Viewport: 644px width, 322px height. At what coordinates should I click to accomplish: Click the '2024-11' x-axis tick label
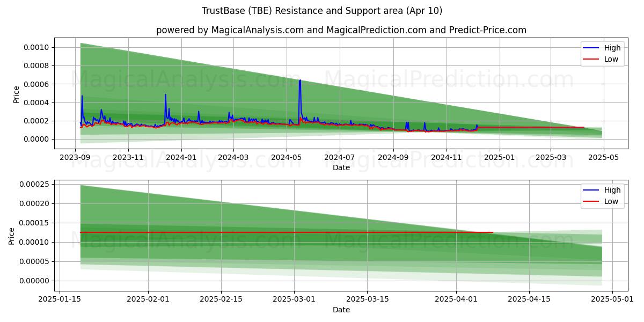[x=446, y=157]
